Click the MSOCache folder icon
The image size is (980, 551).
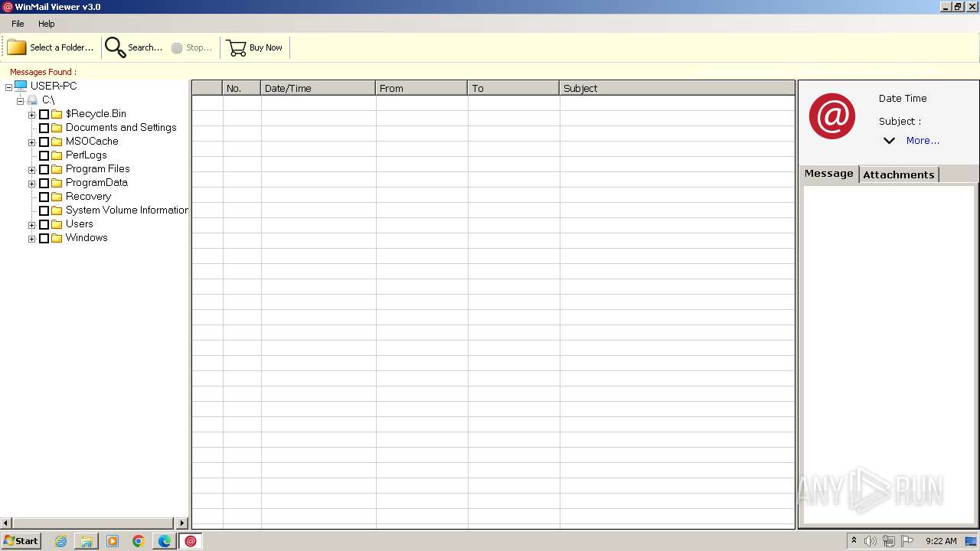57,142
